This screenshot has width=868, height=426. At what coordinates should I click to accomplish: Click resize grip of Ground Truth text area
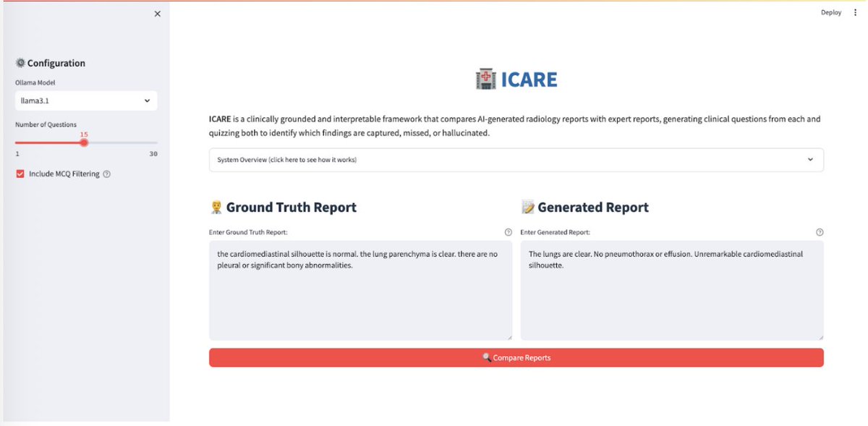[x=509, y=336]
